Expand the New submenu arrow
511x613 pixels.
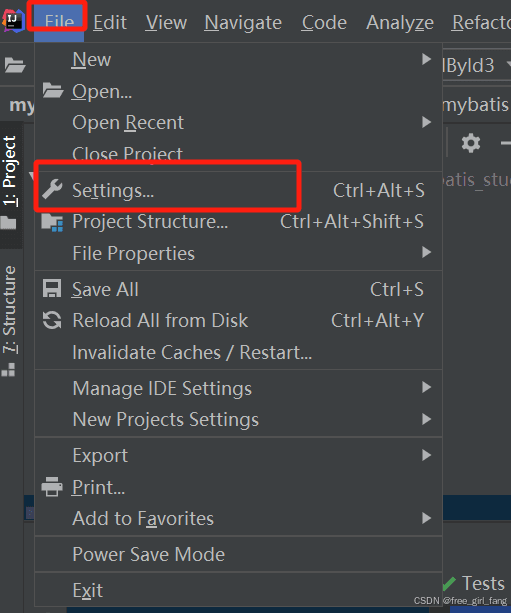[x=427, y=59]
